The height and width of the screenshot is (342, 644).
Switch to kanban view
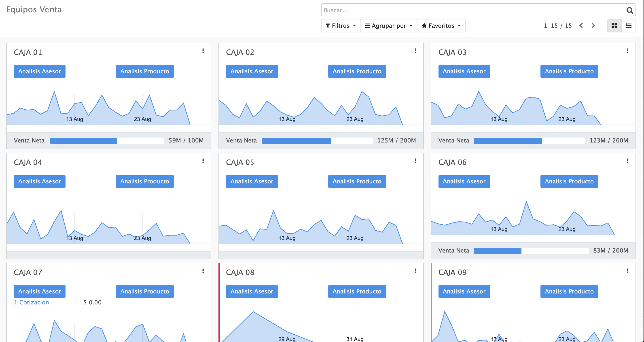pos(614,26)
